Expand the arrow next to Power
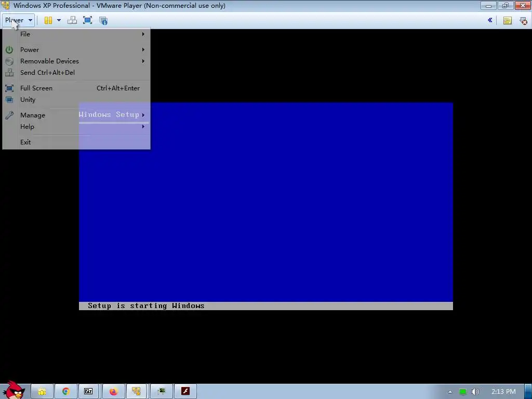Viewport: 532px width, 399px height. point(143,49)
